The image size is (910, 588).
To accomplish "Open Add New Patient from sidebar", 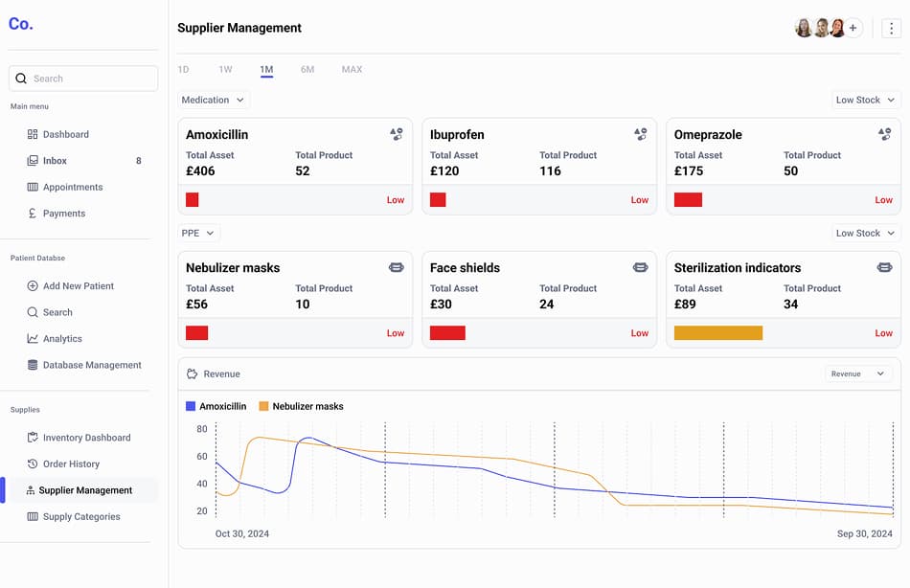I will click(x=78, y=286).
